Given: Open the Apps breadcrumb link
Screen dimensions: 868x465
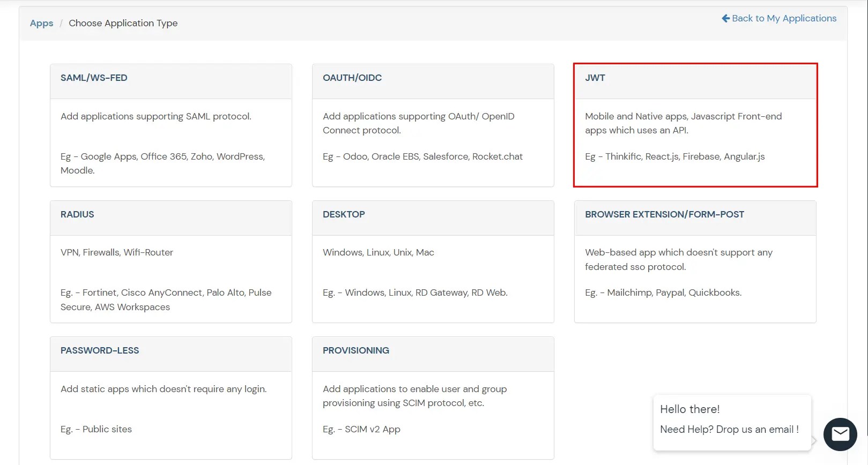Looking at the screenshot, I should click(x=41, y=23).
